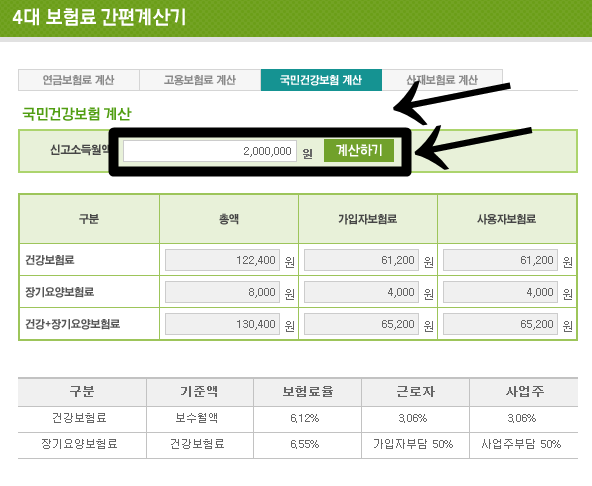Click the 근로자 3.06% cell
592x486 pixels.
coord(413,418)
